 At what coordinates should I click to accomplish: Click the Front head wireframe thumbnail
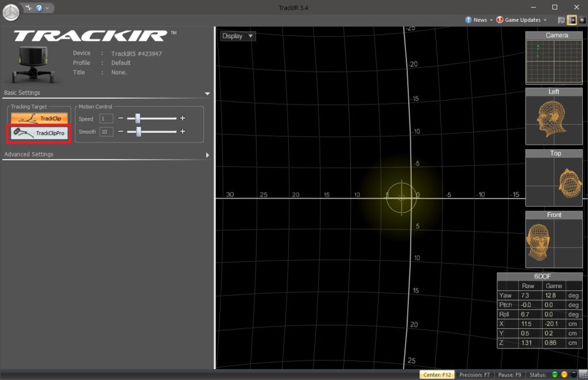point(554,243)
